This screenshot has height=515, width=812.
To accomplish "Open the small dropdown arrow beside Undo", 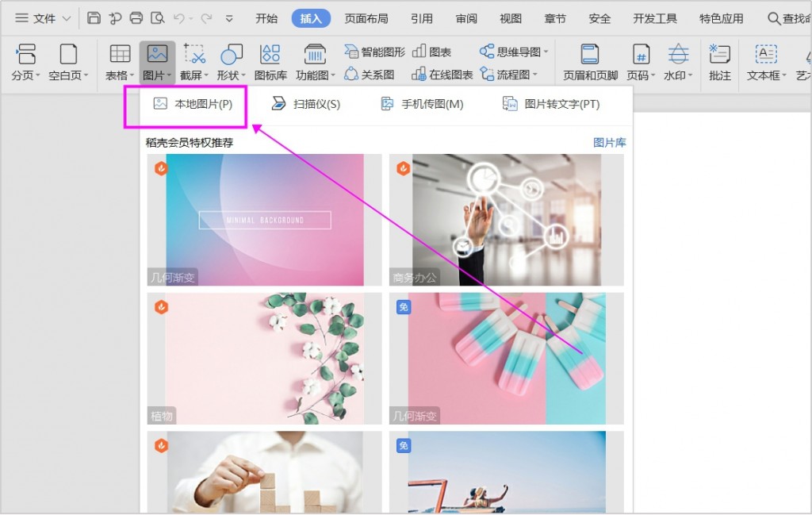I will [190, 19].
